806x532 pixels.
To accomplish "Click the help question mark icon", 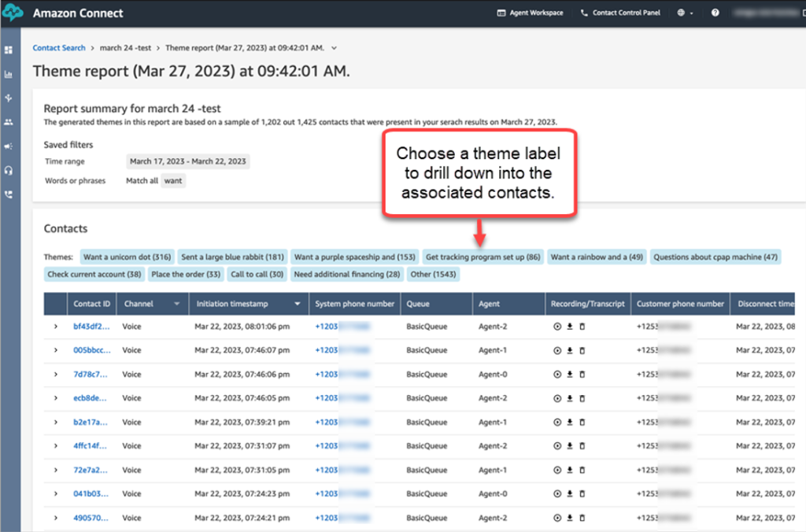I will tap(715, 13).
